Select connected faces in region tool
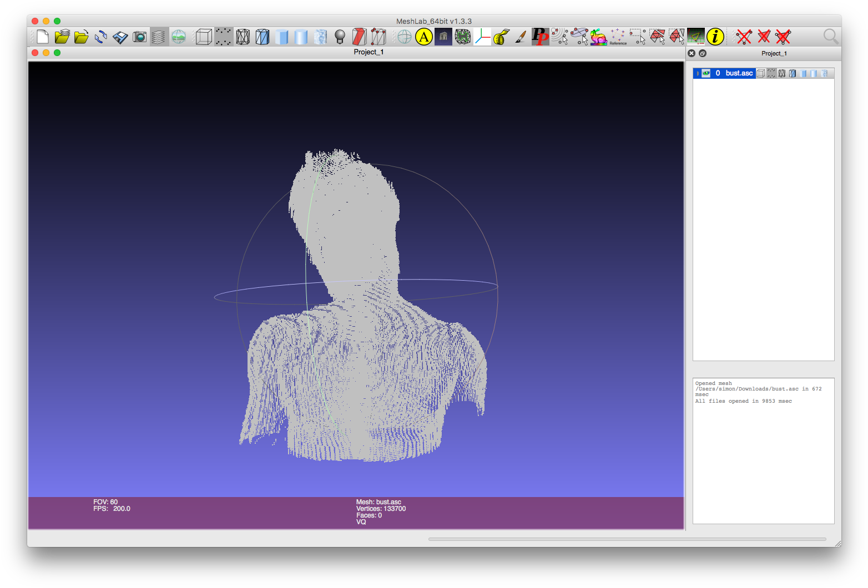The height and width of the screenshot is (588, 868). [x=677, y=37]
